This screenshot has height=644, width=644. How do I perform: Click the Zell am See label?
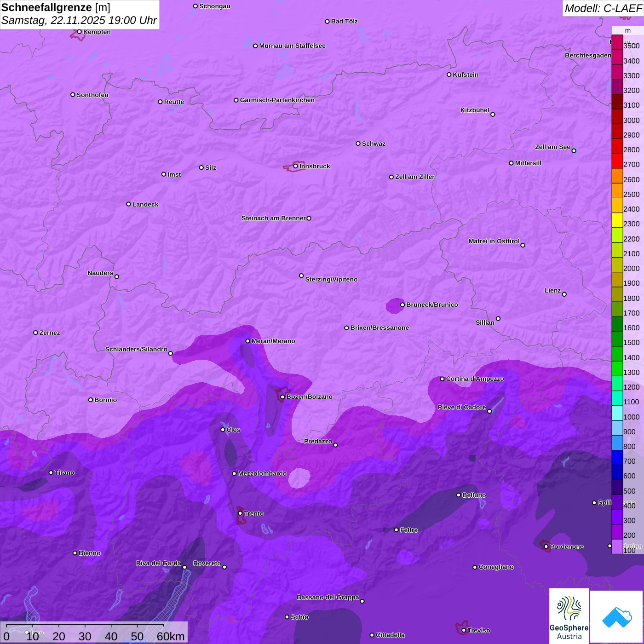click(x=552, y=147)
